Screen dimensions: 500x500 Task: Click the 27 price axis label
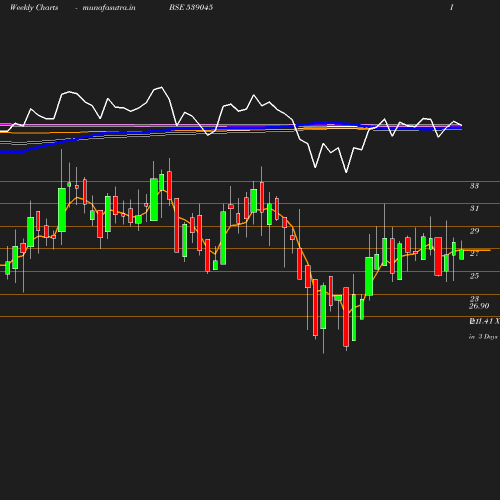pos(474,253)
